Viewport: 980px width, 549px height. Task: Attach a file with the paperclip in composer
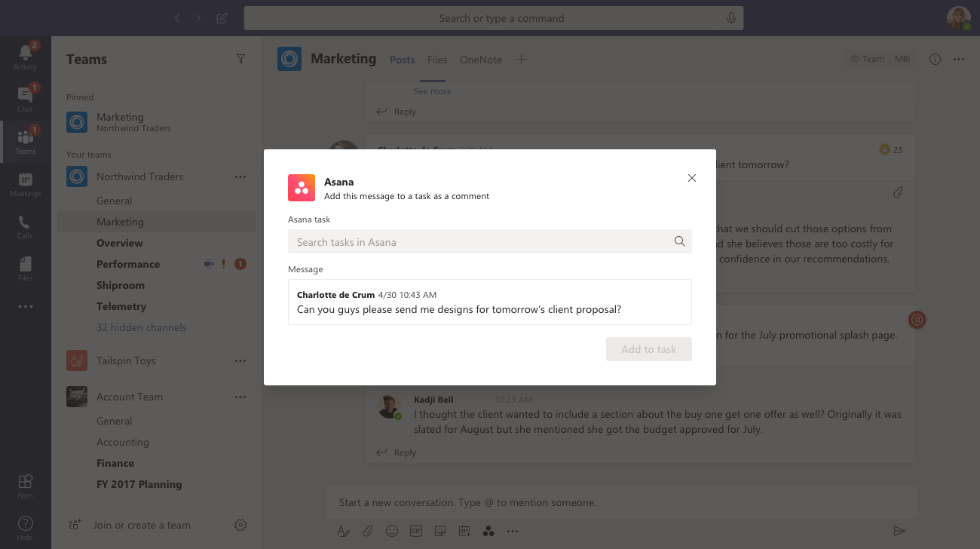[368, 531]
